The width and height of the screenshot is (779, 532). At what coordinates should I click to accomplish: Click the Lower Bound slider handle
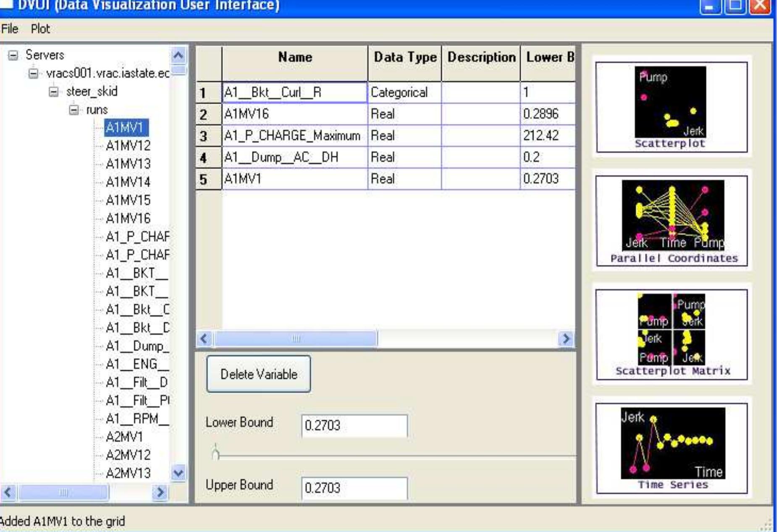point(215,453)
